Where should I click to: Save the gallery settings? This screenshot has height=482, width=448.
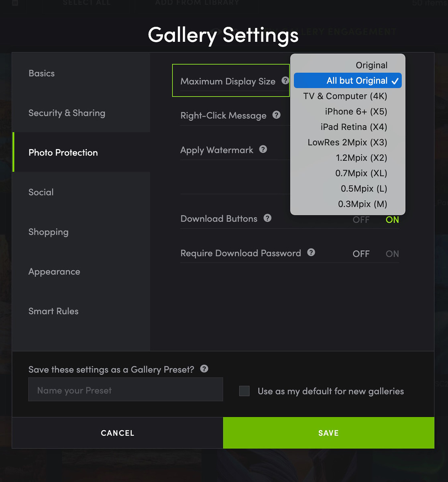coord(329,433)
